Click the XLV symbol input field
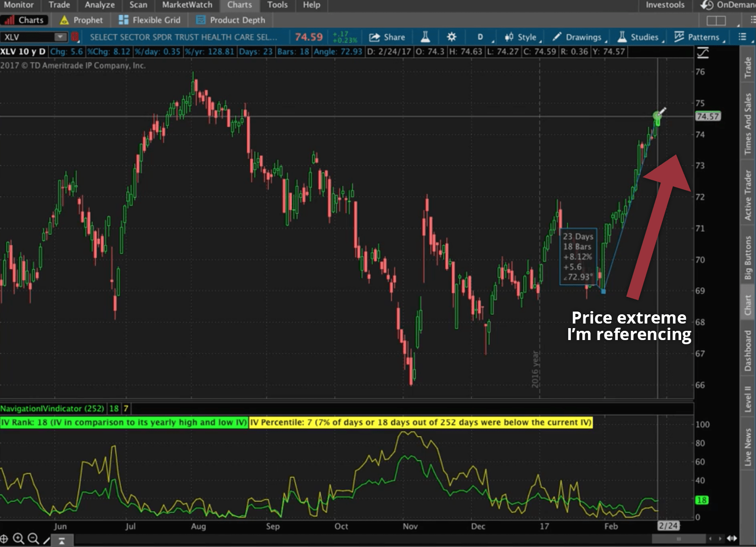This screenshot has width=756, height=547. coord(28,37)
